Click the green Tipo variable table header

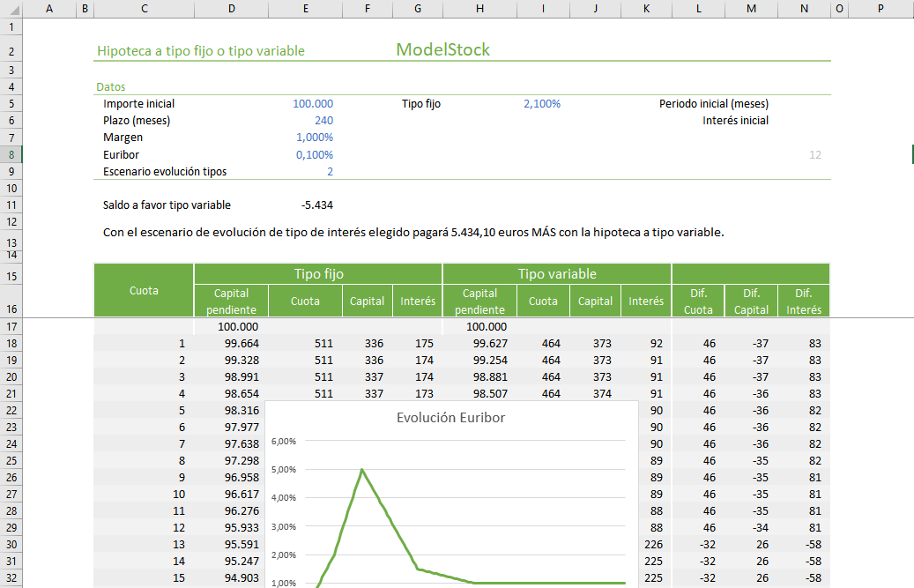(x=556, y=274)
